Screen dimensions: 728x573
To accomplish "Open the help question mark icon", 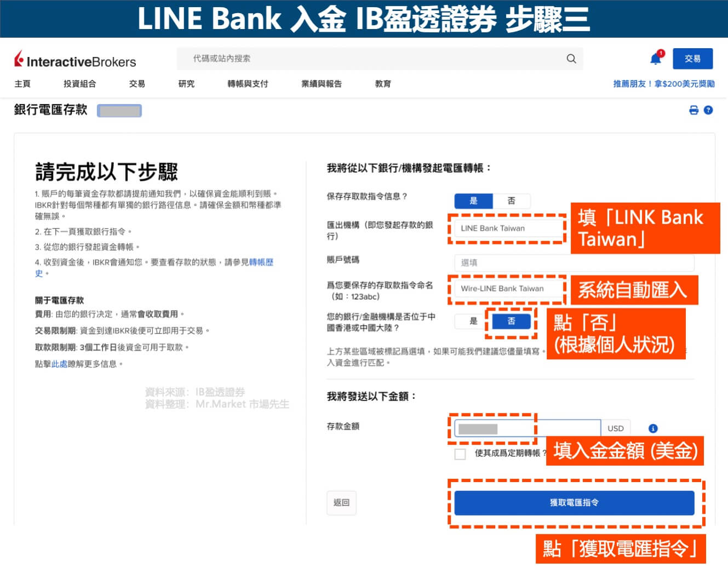I will click(708, 110).
